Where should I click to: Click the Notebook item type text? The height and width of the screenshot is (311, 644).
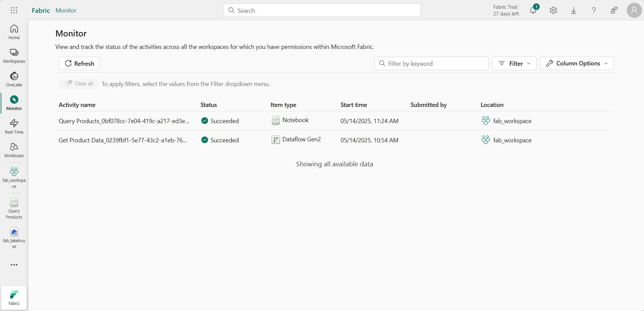295,120
